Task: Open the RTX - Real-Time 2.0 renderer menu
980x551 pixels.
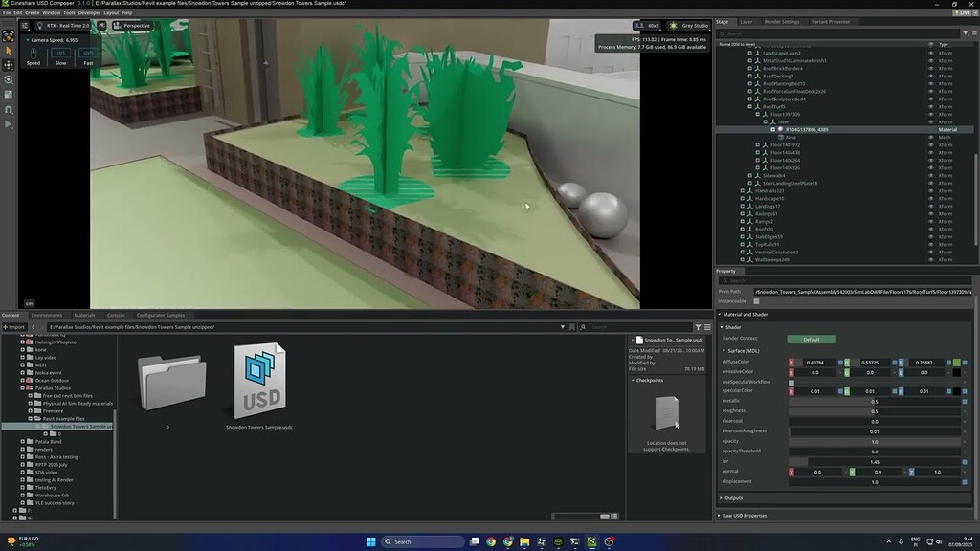Action: pyautogui.click(x=67, y=26)
